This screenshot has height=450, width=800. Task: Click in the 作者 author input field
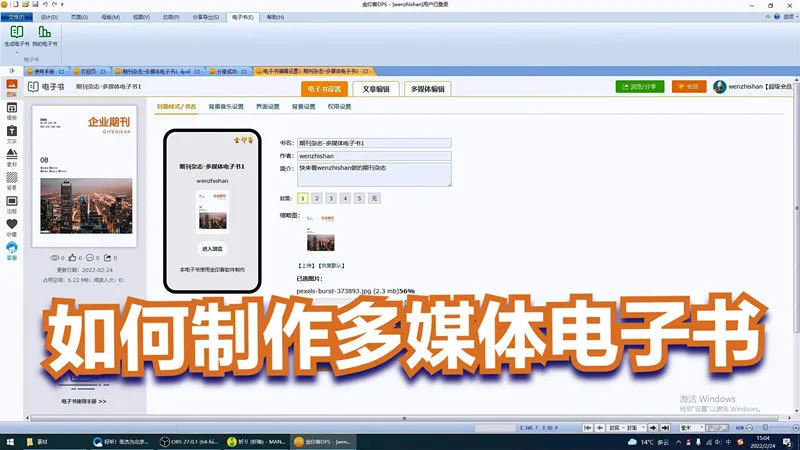(x=374, y=156)
